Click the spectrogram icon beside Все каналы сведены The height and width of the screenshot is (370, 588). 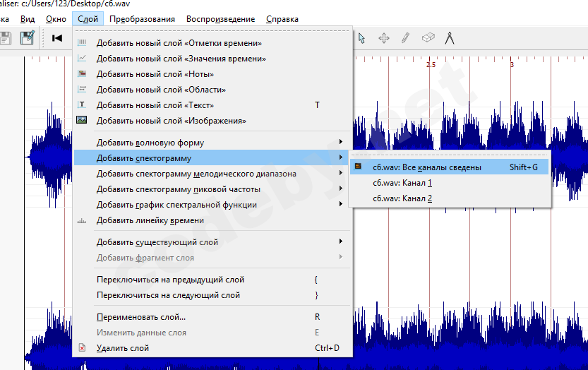point(358,166)
